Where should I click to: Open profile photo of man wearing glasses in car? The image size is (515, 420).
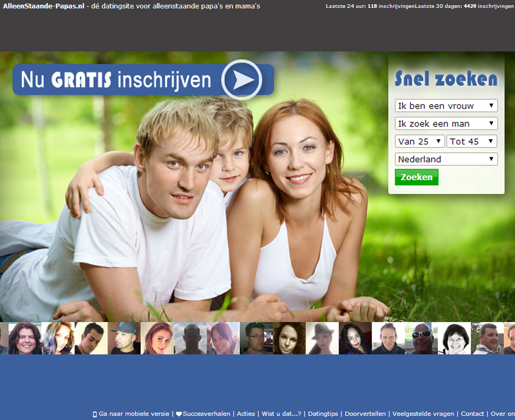point(256,338)
